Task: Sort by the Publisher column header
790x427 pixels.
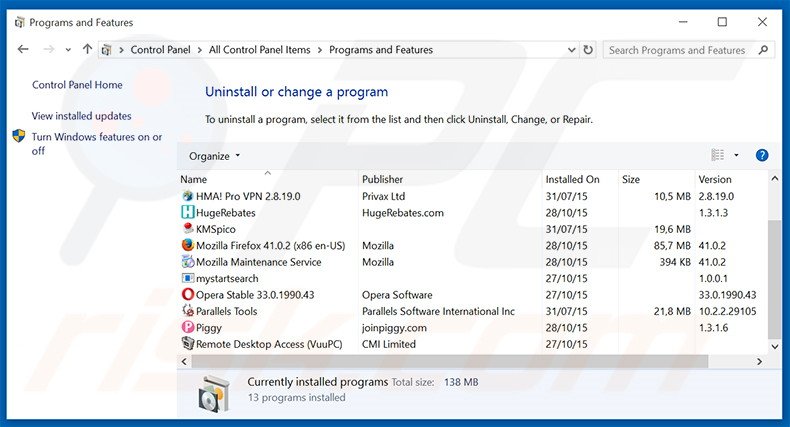Action: (382, 179)
